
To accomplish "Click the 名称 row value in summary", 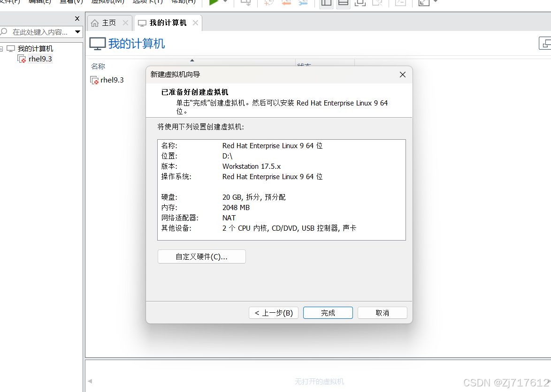I will tap(272, 146).
